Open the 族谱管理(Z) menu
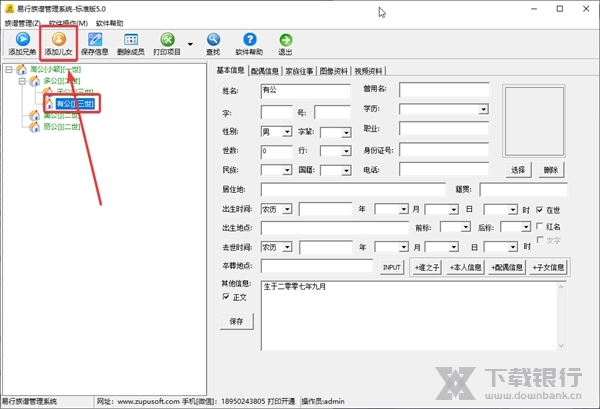 (x=22, y=23)
